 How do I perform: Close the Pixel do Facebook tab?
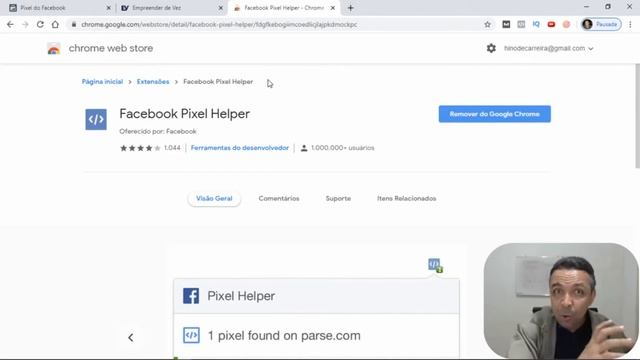(x=109, y=8)
